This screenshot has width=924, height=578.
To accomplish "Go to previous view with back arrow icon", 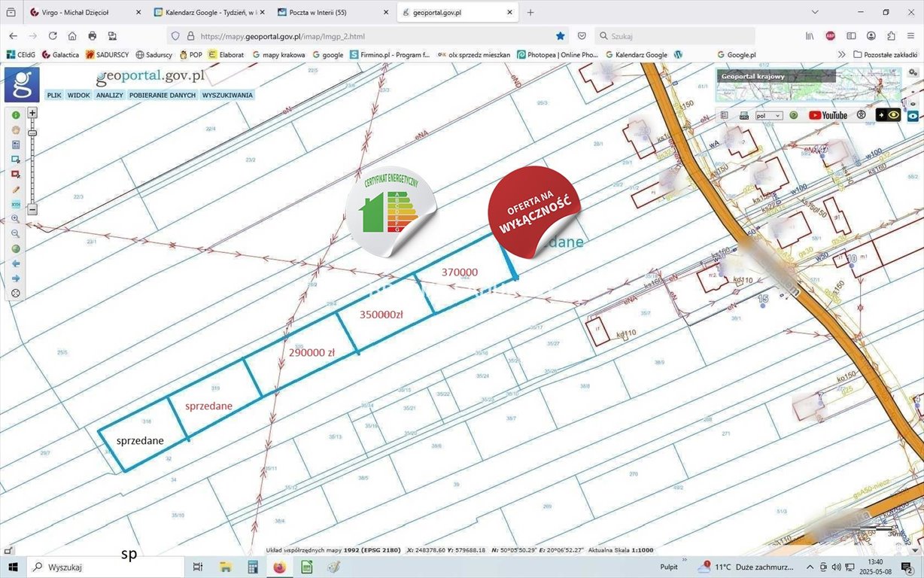I will (x=15, y=263).
